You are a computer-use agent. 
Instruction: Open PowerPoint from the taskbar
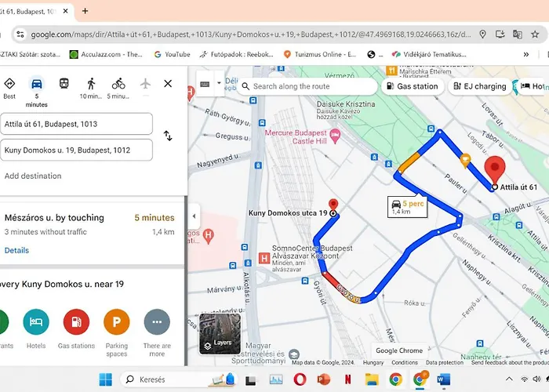(x=324, y=379)
